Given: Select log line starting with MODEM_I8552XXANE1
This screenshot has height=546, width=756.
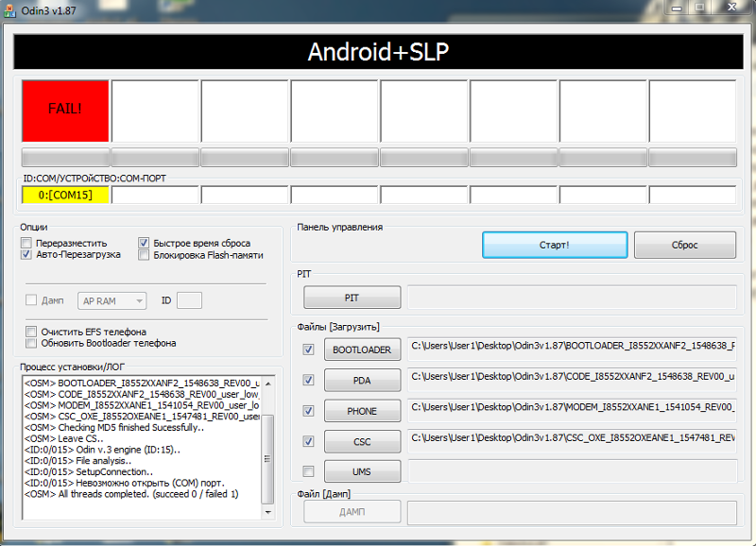Looking at the screenshot, I should coord(142,405).
